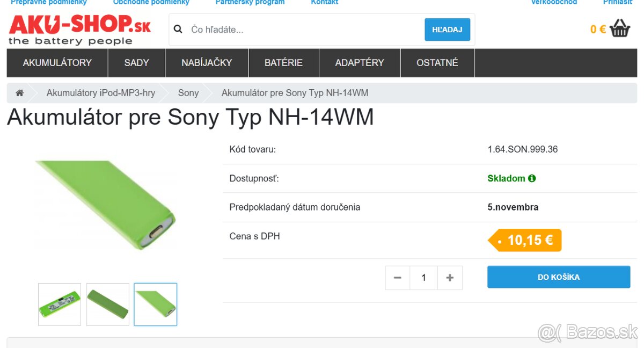Navigate home via the breadcrumb house icon
This screenshot has height=348, width=644.
[19, 92]
